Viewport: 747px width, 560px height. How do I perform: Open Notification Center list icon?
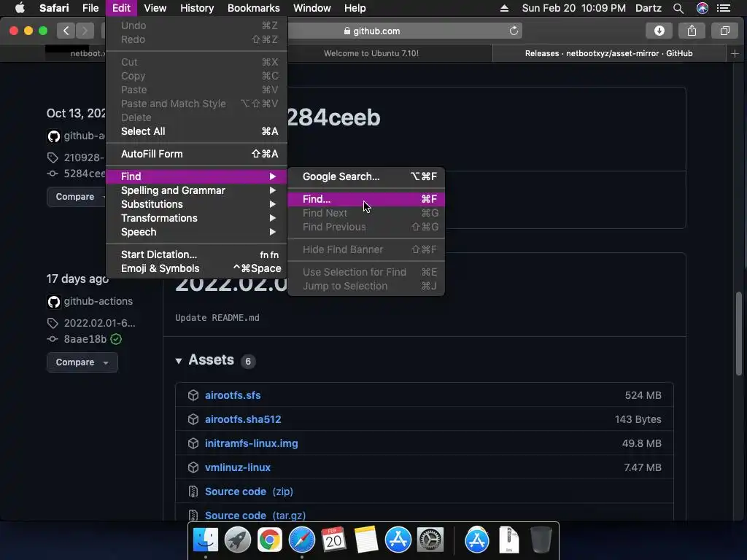724,8
